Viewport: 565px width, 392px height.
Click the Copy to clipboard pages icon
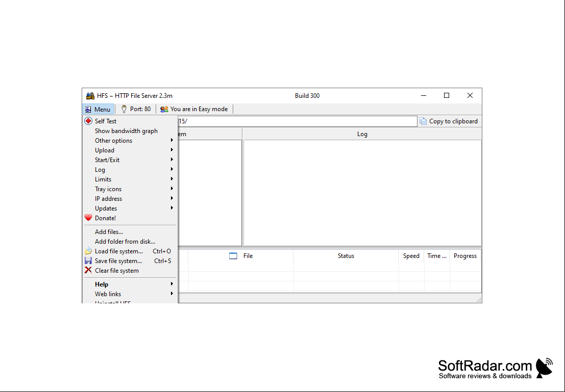423,121
